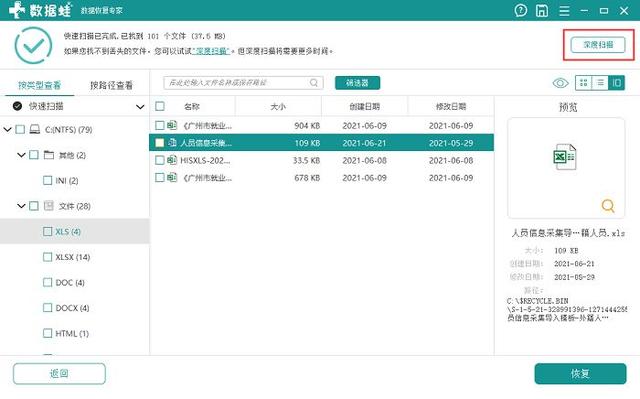The width and height of the screenshot is (640, 399).
Task: Click the 文件 category icon
Action: coord(49,206)
